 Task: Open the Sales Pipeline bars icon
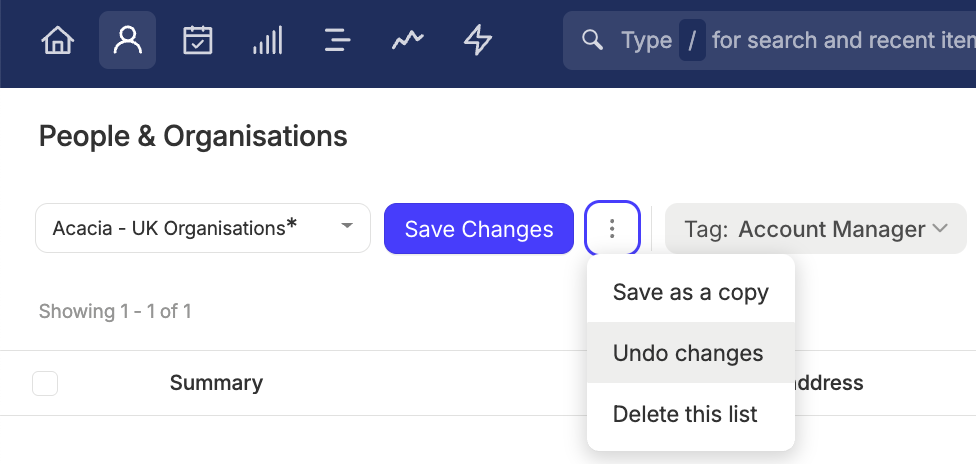268,40
